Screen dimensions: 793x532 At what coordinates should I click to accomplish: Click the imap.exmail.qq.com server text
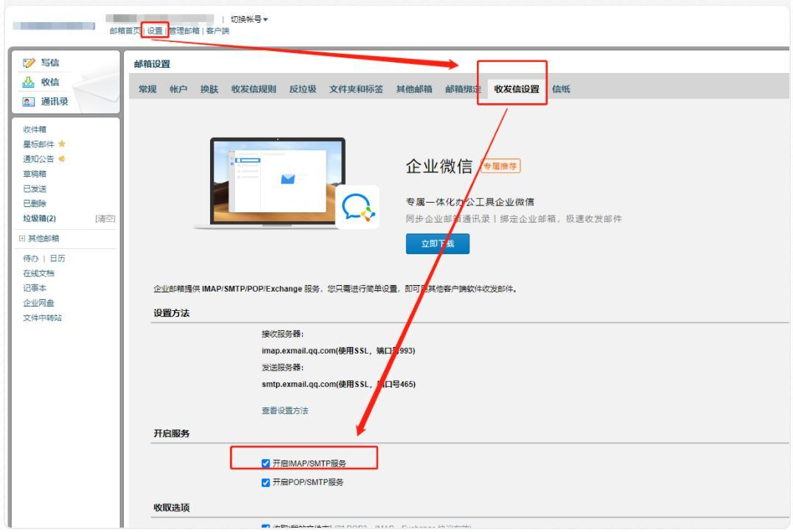coord(338,351)
